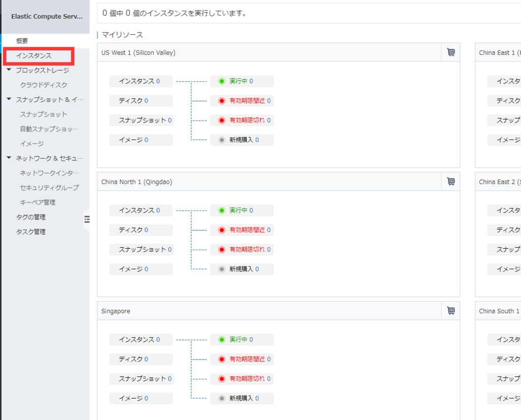Click スナップショット 0 under China North 1

click(141, 249)
